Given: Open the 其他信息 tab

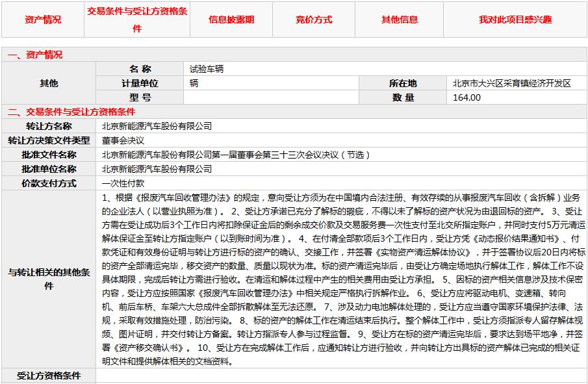Looking at the screenshot, I should [x=400, y=19].
